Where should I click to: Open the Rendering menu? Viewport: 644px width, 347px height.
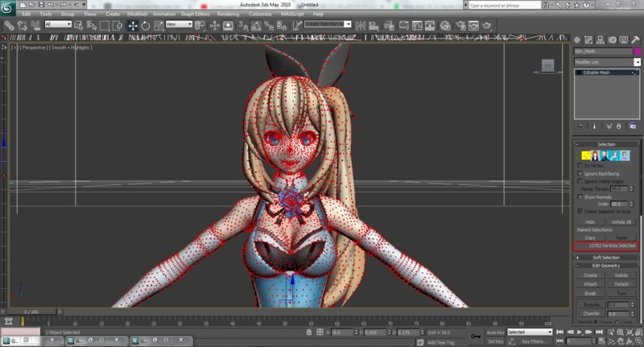point(228,14)
